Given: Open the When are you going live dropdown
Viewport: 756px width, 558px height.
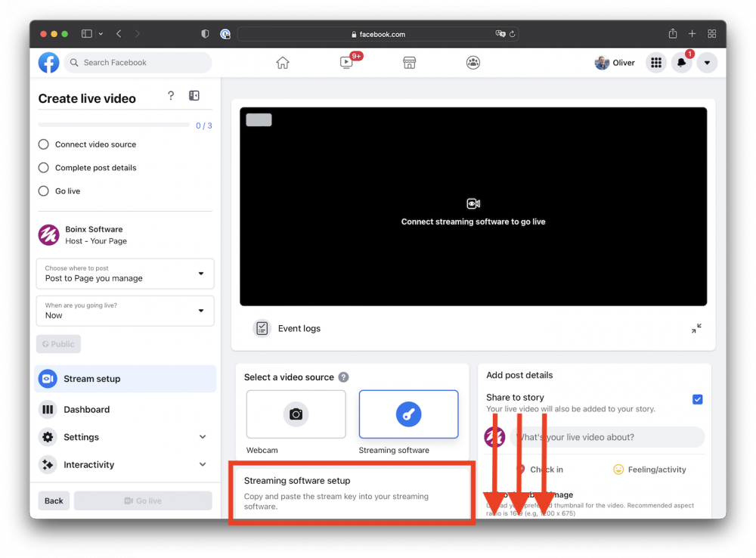Looking at the screenshot, I should coord(125,311).
